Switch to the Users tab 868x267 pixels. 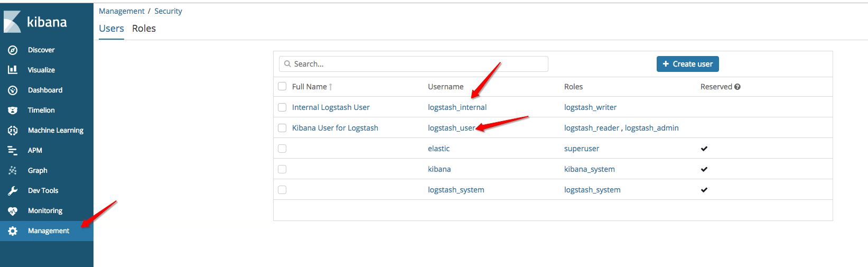[111, 29]
